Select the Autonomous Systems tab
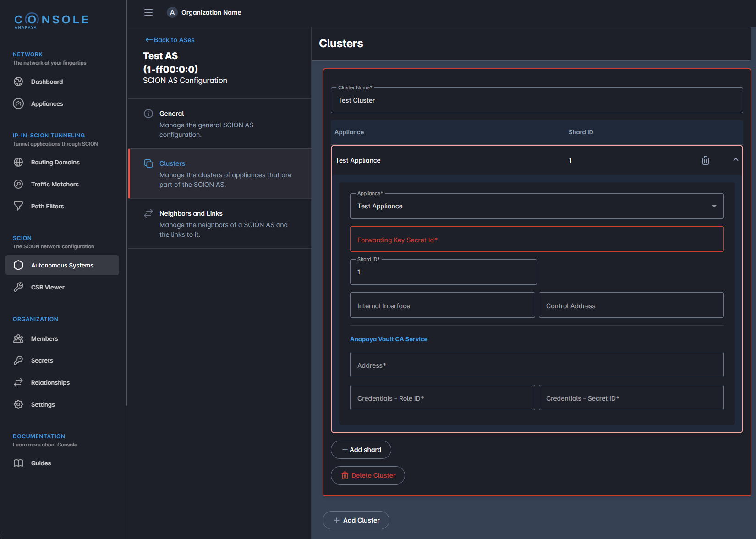The height and width of the screenshot is (539, 756). click(62, 265)
